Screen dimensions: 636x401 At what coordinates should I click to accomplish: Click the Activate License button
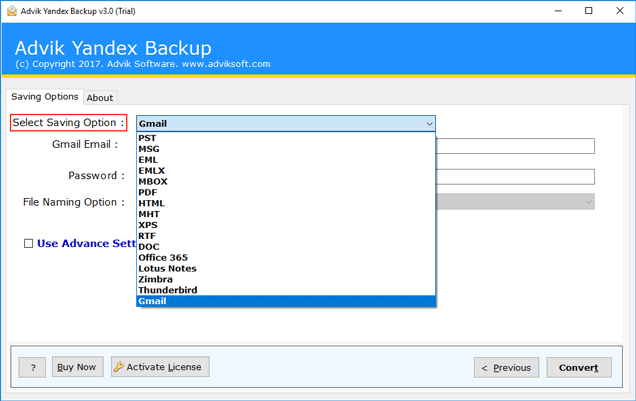coord(160,367)
